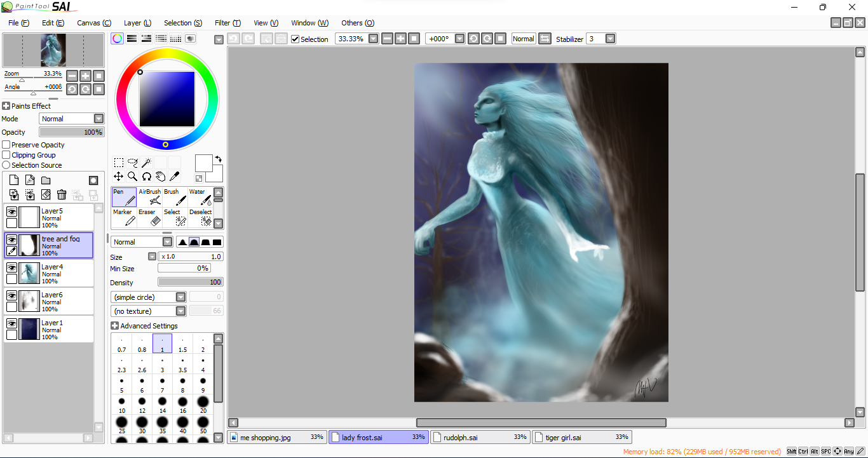Choose the Deselect eraser tool
Screen dimensions: 868x458
[x=201, y=217]
